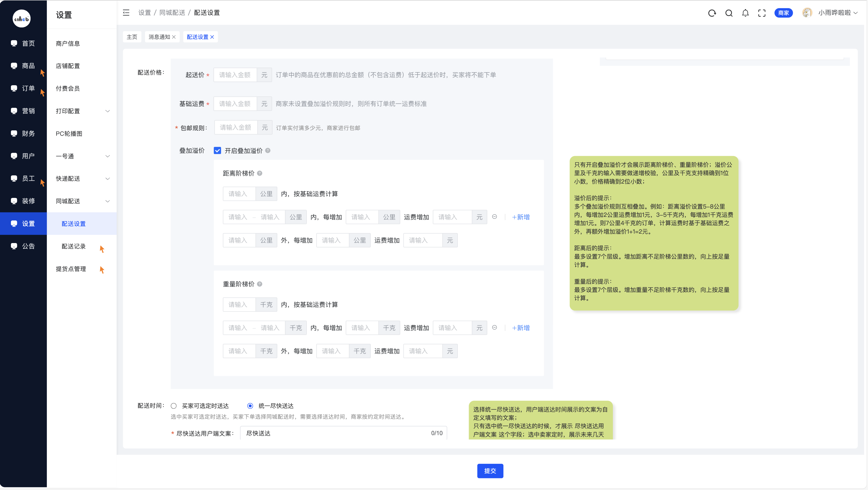
Task: Remove the distance tier row with minus icon
Action: coord(495,217)
